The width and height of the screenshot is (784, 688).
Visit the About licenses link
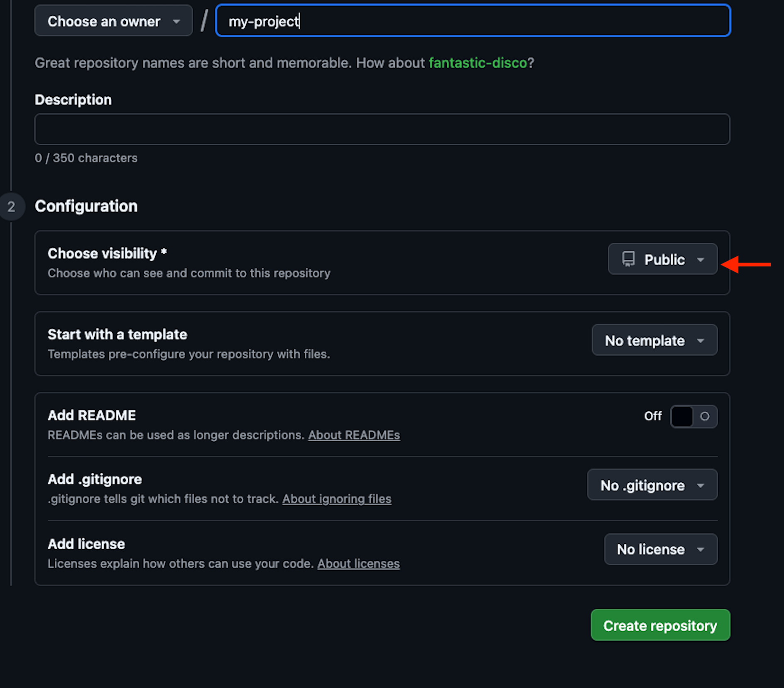tap(358, 564)
